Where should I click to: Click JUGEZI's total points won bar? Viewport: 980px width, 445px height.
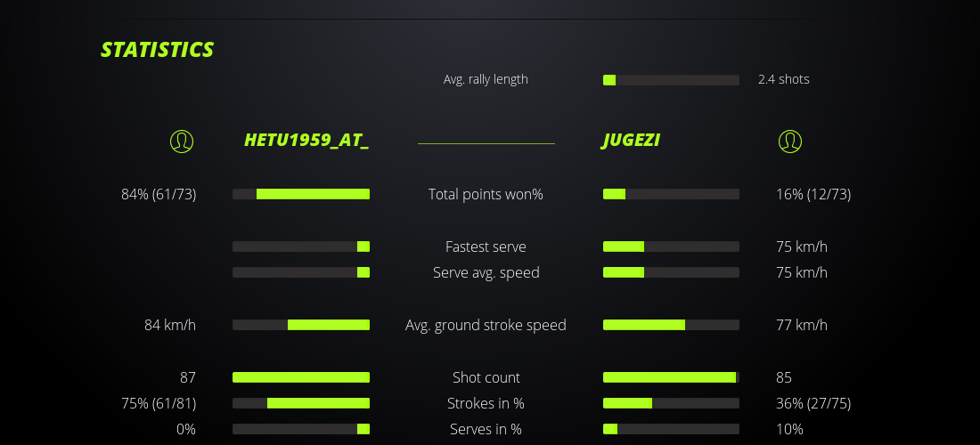point(671,194)
